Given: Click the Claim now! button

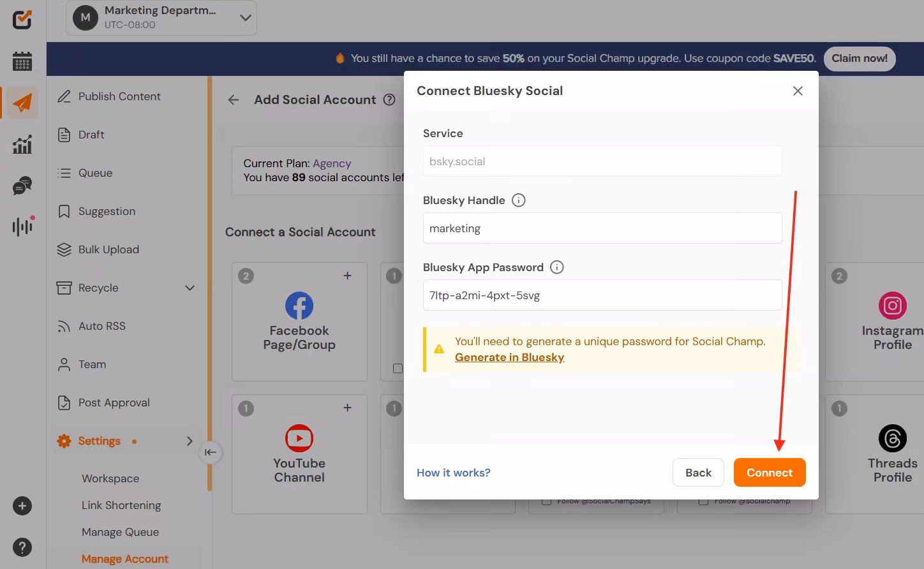Looking at the screenshot, I should (860, 58).
